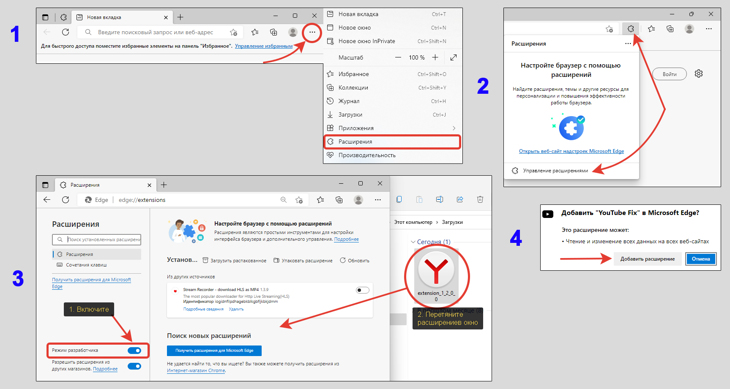The height and width of the screenshot is (389, 730).
Task: Click the sidebar link 'Получить расширения для Microsoft Edge'
Action: (x=91, y=283)
